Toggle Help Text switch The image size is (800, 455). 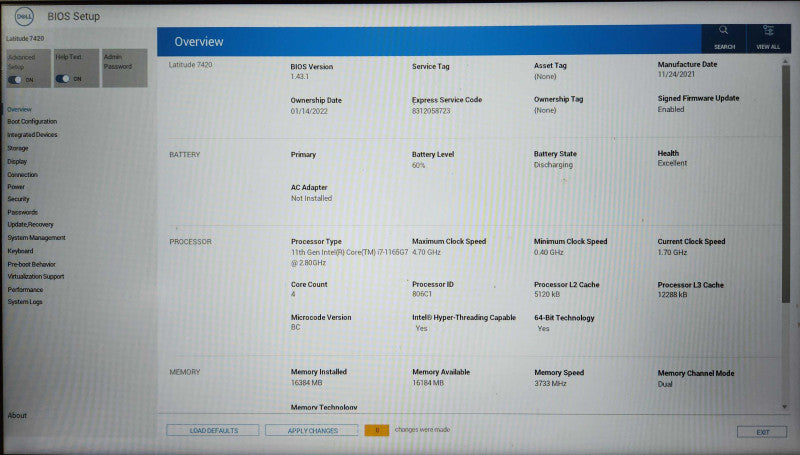(63, 79)
